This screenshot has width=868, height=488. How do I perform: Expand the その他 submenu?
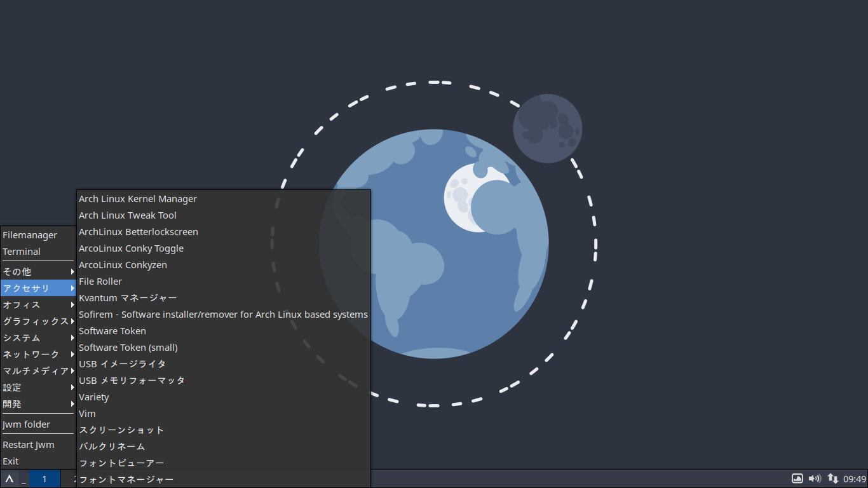38,272
